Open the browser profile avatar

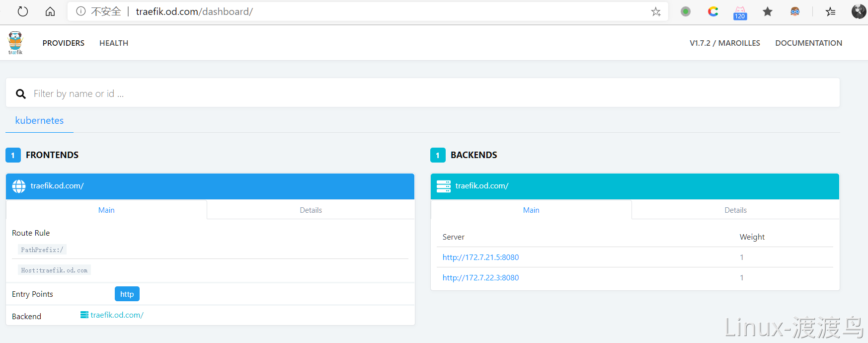[x=859, y=11]
